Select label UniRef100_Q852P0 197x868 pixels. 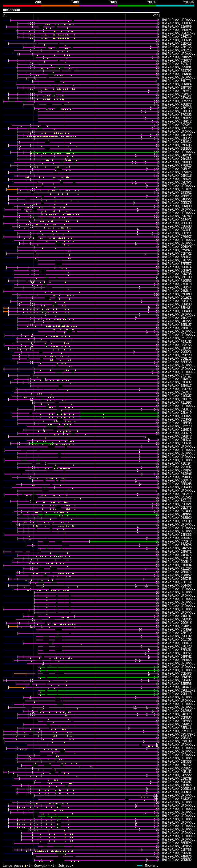[177, 101]
